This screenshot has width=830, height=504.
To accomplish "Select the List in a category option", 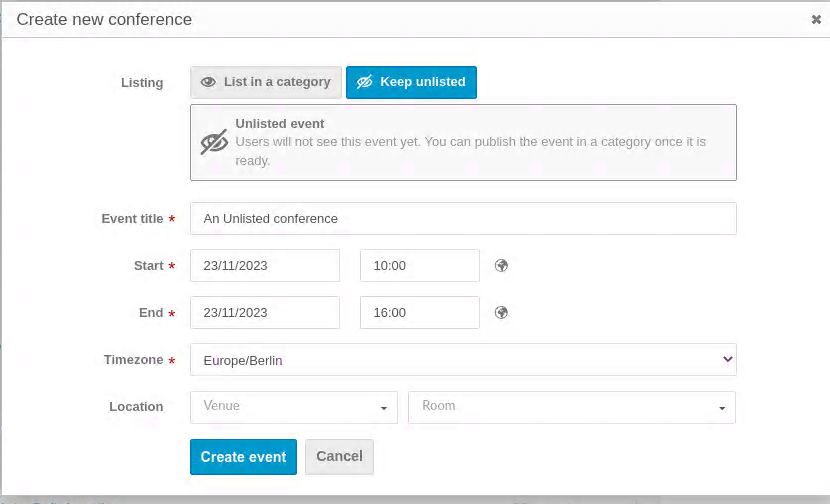I will click(266, 82).
